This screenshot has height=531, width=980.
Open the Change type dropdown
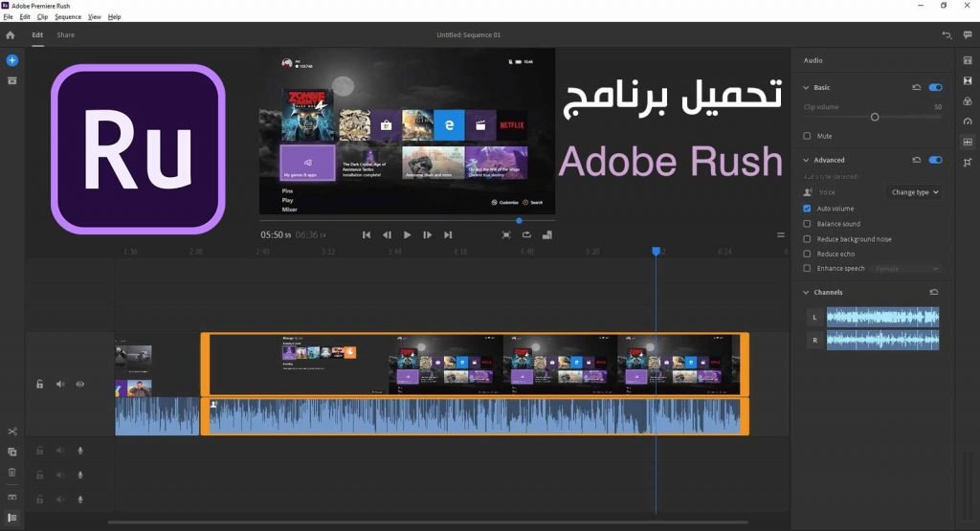pos(914,192)
